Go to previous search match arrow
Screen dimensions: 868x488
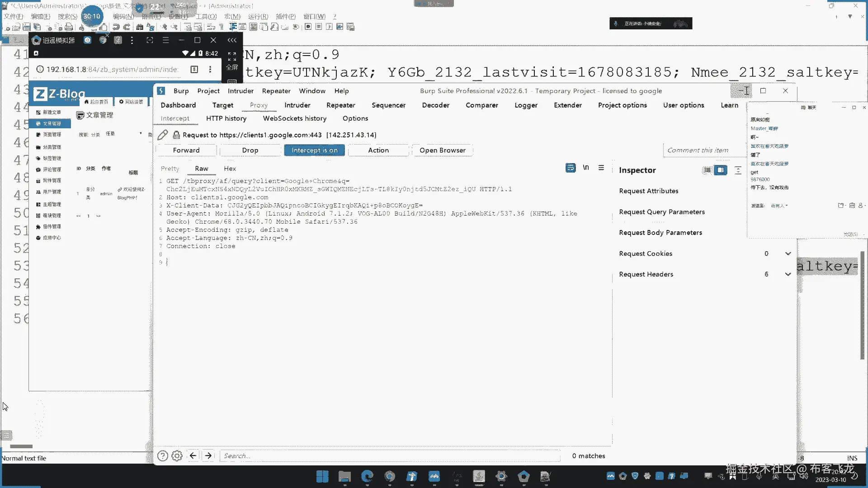pyautogui.click(x=193, y=455)
